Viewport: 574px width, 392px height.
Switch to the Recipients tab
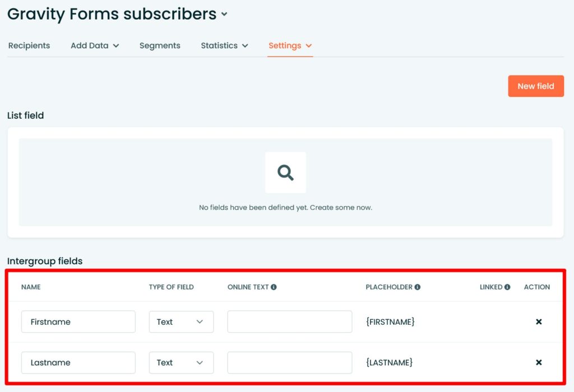(x=29, y=45)
